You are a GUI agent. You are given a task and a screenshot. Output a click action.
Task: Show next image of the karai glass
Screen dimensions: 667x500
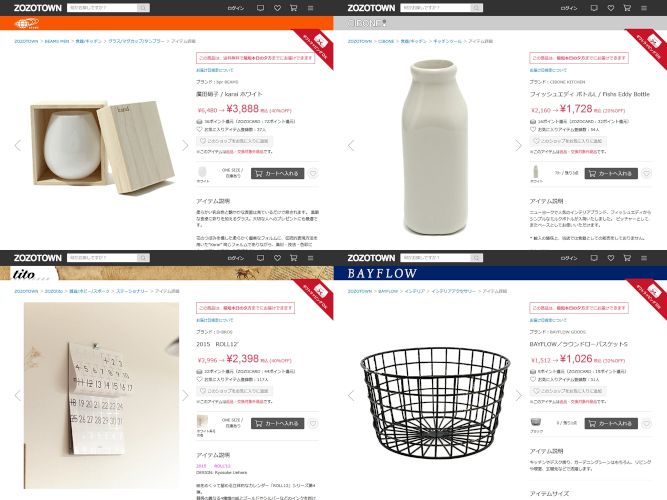click(185, 145)
